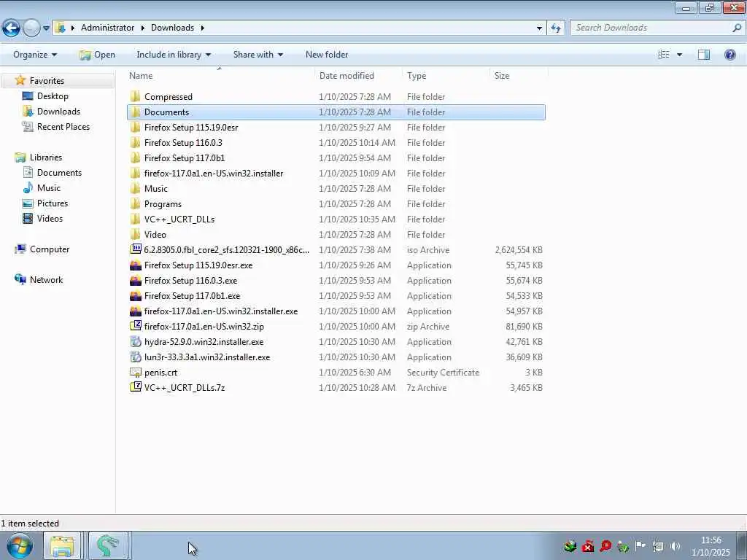Select the Programs folder icon

point(135,204)
